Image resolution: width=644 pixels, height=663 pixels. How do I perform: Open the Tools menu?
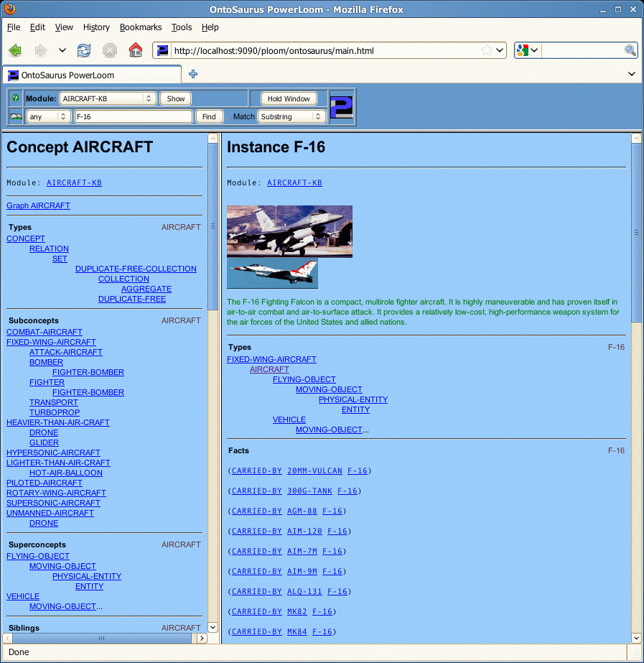182,27
